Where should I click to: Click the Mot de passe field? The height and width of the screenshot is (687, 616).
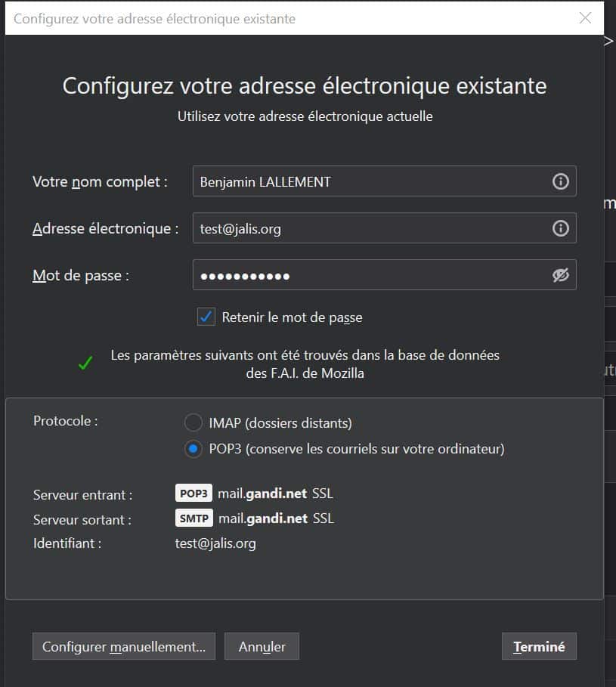pos(370,275)
